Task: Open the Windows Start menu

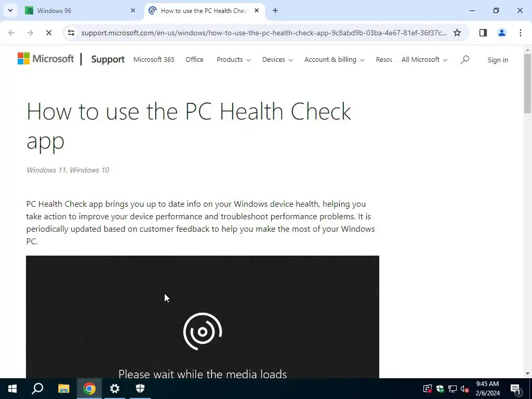Action: coord(12,389)
